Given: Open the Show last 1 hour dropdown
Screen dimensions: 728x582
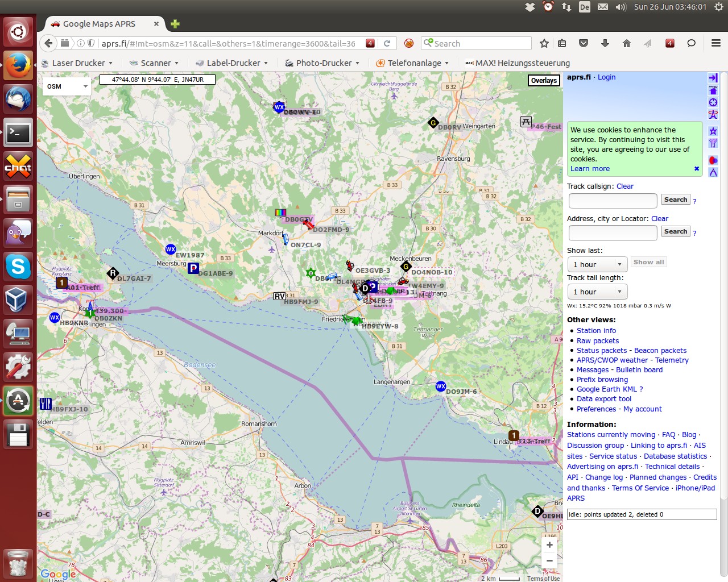Looking at the screenshot, I should tap(597, 264).
